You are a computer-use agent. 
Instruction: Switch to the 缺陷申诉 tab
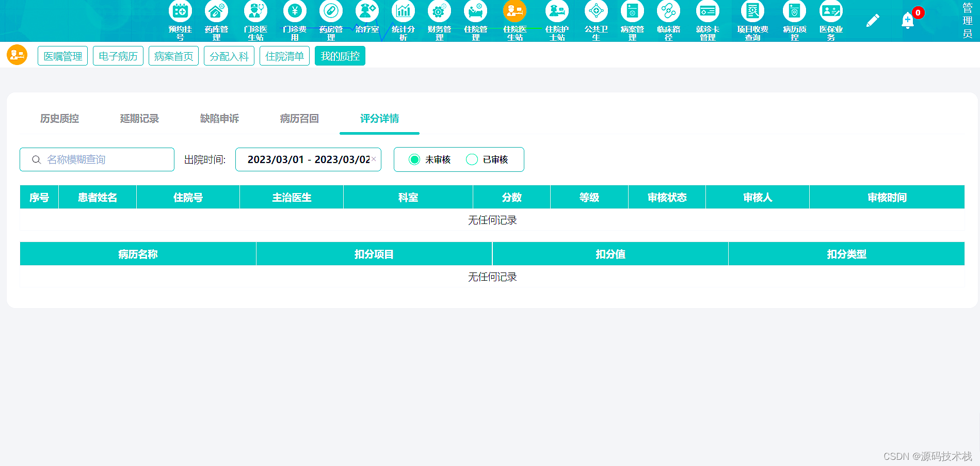(x=220, y=119)
